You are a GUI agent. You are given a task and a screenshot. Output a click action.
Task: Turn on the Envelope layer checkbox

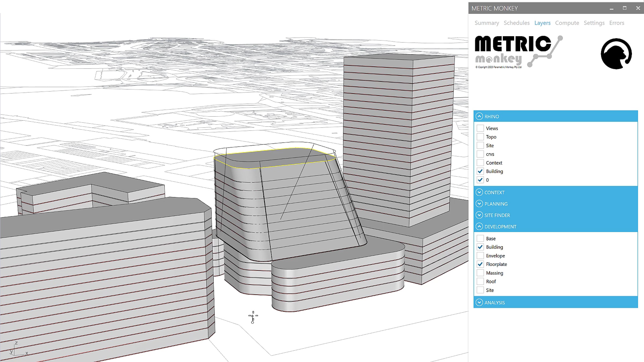coord(480,256)
